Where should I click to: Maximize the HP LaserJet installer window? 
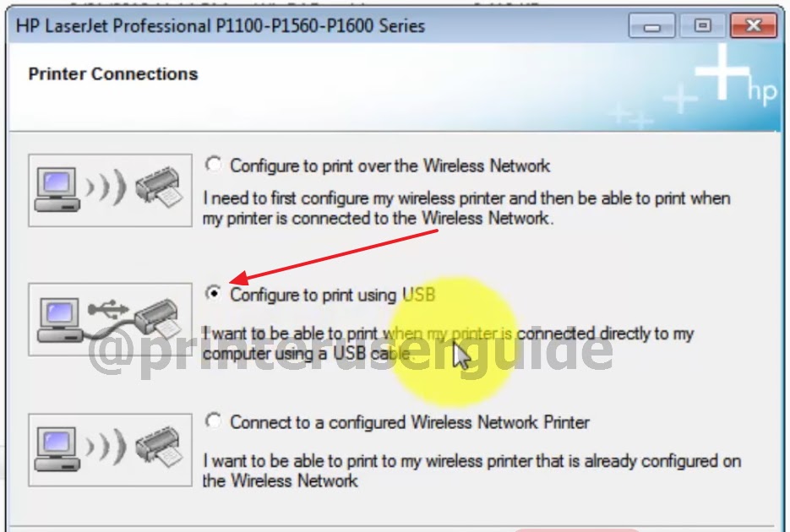click(x=702, y=25)
